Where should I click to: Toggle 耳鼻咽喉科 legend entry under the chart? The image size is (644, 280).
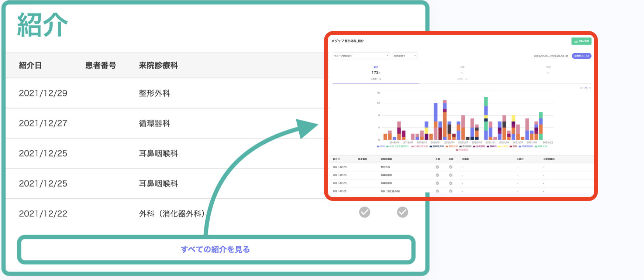tap(526, 146)
